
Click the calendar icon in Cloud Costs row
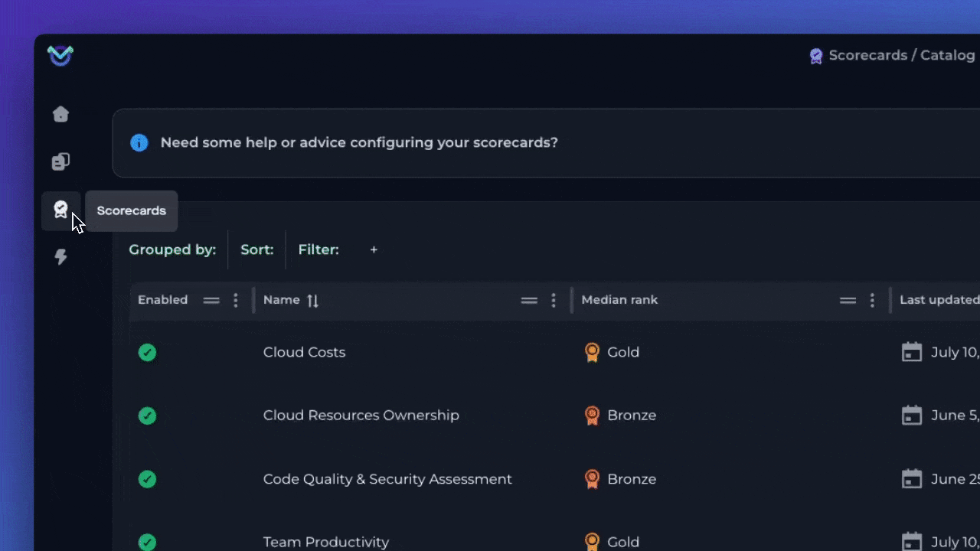pyautogui.click(x=911, y=352)
